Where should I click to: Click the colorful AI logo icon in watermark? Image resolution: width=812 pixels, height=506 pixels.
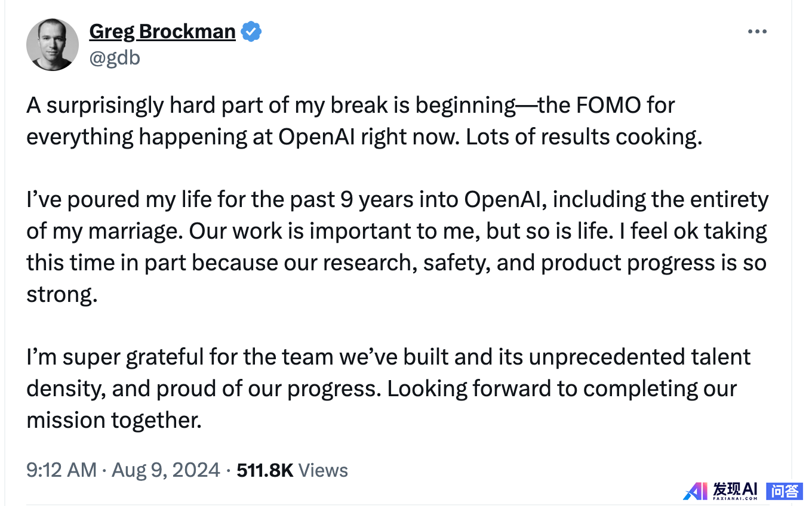click(696, 490)
